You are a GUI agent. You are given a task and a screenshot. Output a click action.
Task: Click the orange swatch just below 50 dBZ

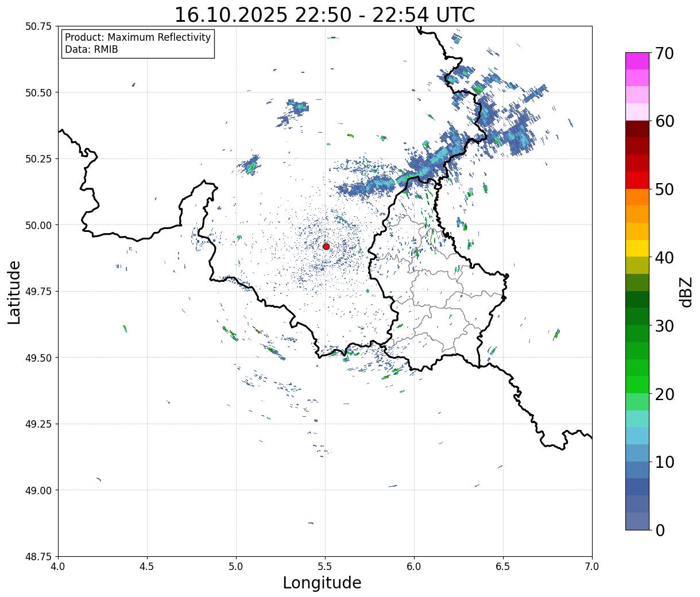pos(637,197)
